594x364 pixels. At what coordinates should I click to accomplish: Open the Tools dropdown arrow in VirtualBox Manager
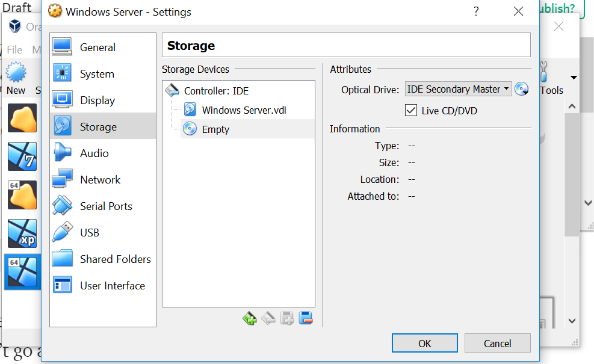tap(574, 78)
